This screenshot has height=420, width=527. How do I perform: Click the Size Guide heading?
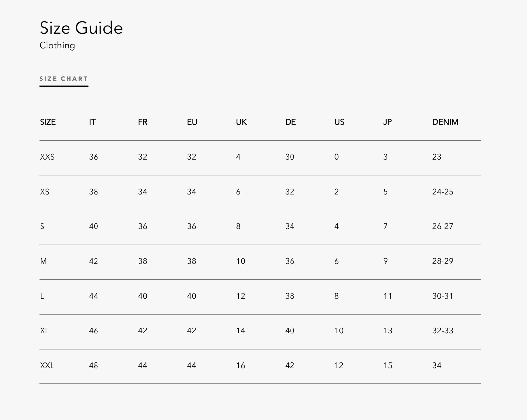(x=81, y=28)
